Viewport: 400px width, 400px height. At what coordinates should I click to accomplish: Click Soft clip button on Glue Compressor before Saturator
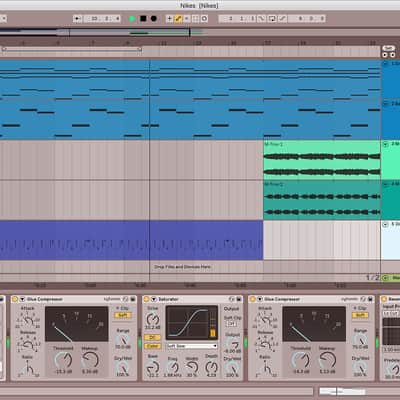click(x=123, y=315)
